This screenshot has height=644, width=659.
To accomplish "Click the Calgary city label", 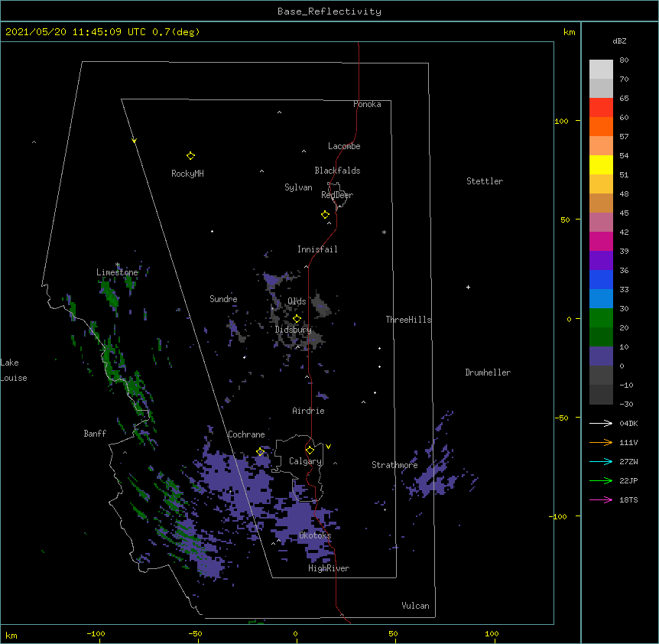I will [x=305, y=461].
